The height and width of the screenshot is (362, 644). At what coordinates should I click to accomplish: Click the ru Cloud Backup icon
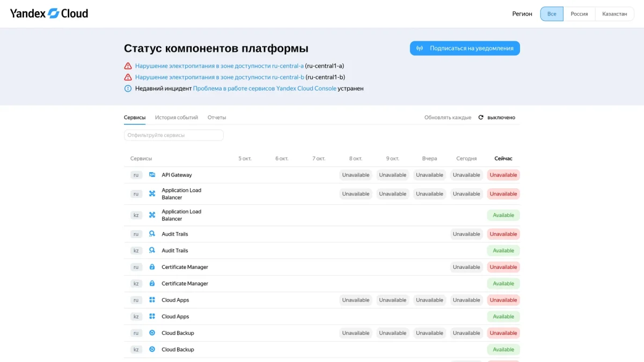coord(152,333)
